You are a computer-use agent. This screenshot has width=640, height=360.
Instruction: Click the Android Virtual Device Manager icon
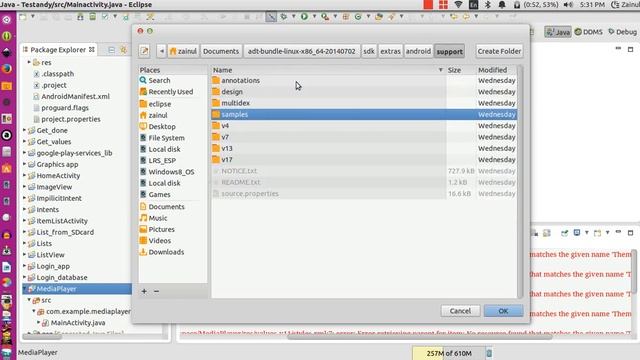click(x=93, y=17)
